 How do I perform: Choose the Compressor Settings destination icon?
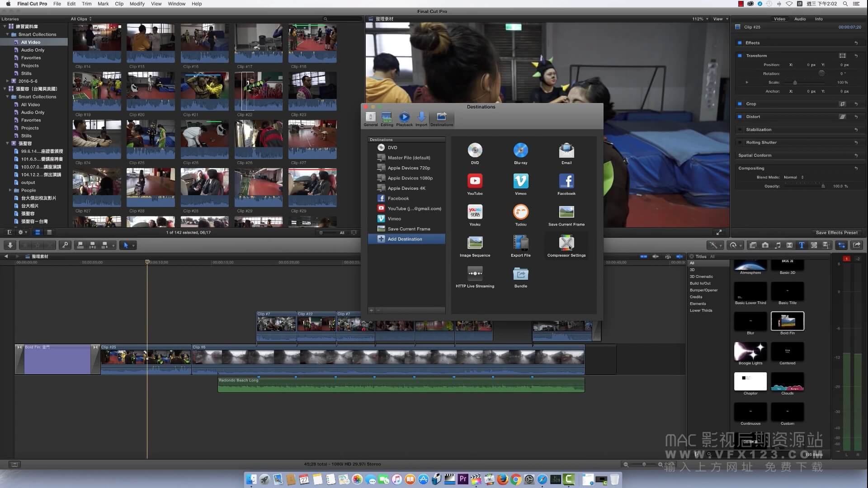(566, 243)
